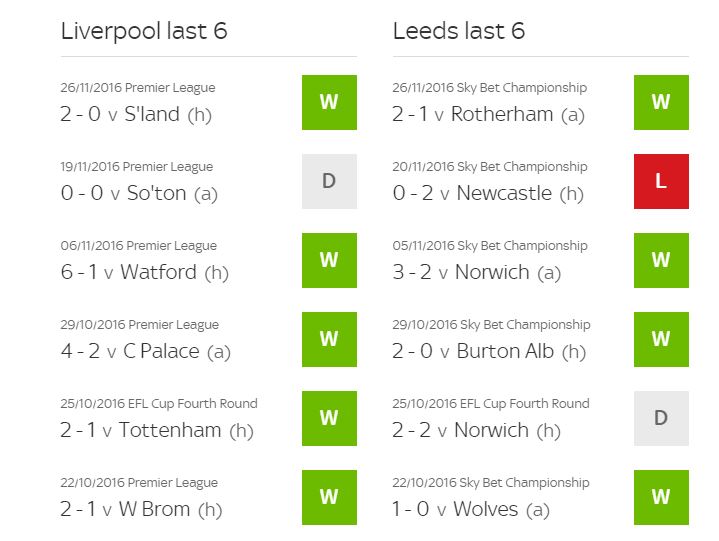Click the W badge beside Tottenham result
The height and width of the screenshot is (541, 719).
pyautogui.click(x=329, y=418)
